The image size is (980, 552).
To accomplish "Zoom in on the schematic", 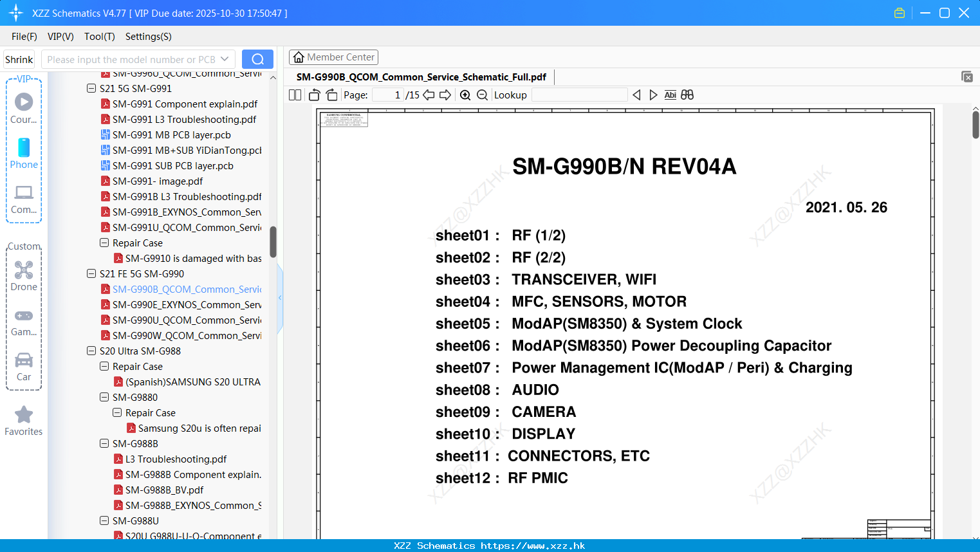I will point(465,95).
